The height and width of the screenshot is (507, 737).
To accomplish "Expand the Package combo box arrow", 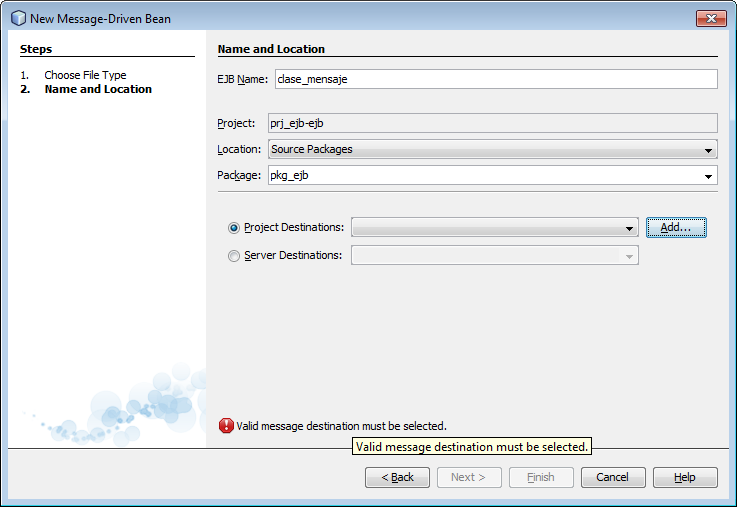I will (x=708, y=176).
